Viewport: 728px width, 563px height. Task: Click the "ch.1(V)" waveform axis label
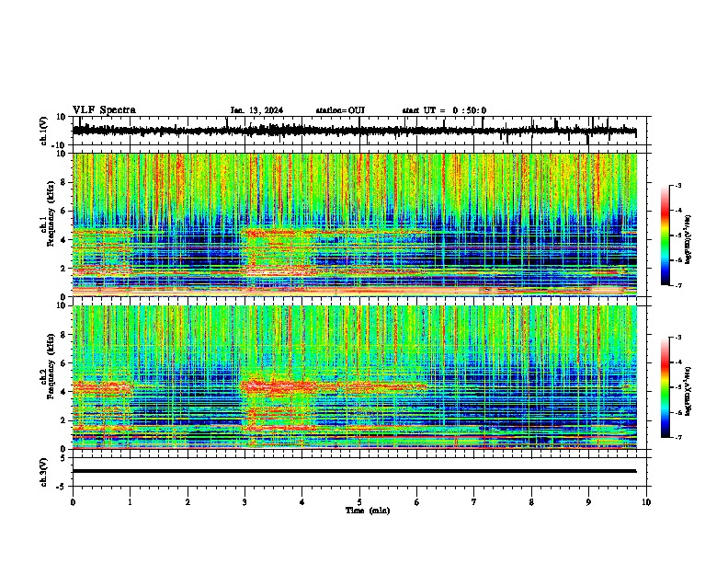(44, 131)
